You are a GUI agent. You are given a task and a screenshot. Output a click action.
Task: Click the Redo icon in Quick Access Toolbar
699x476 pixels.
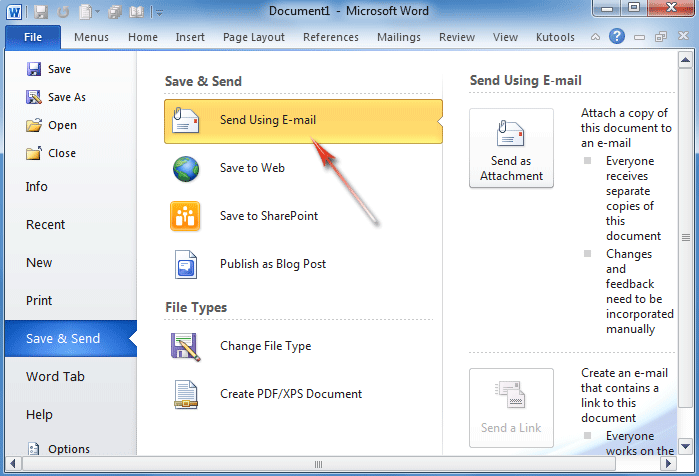click(63, 12)
